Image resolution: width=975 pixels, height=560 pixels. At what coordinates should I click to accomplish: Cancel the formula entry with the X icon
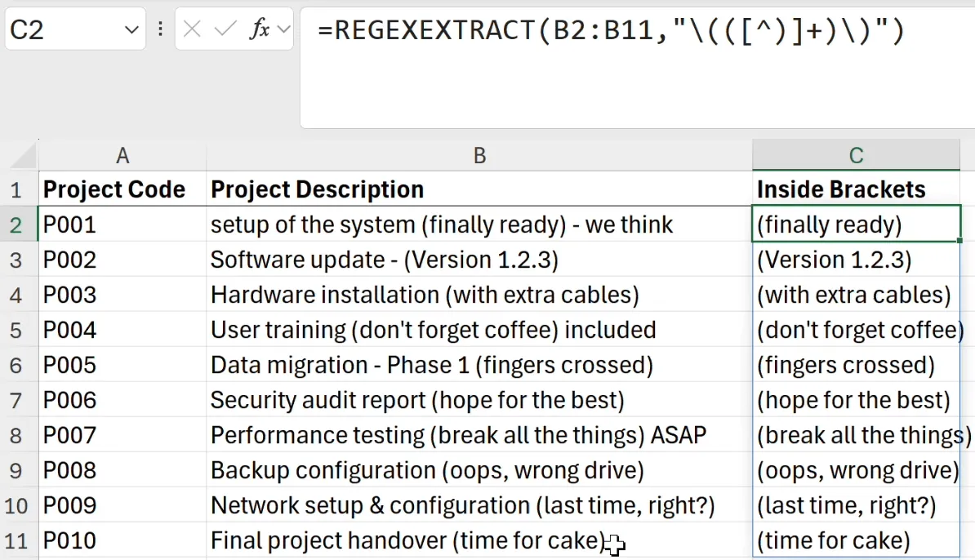(191, 29)
